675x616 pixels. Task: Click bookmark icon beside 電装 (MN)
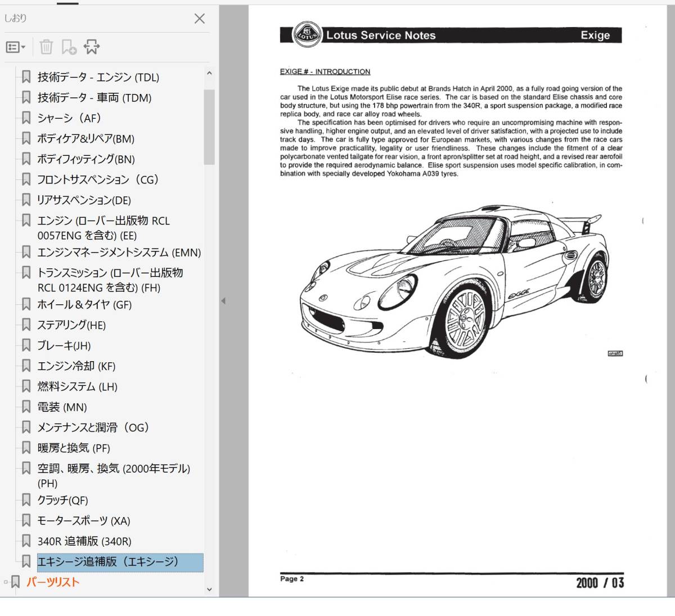tap(26, 407)
